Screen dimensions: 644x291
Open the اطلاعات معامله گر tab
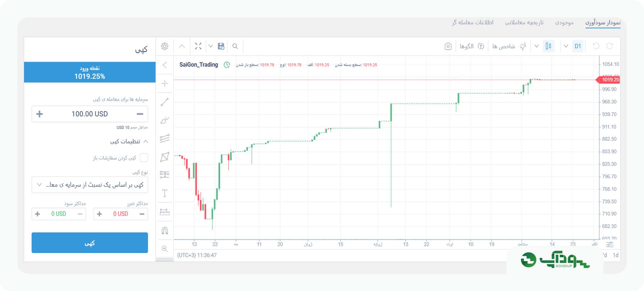click(473, 22)
